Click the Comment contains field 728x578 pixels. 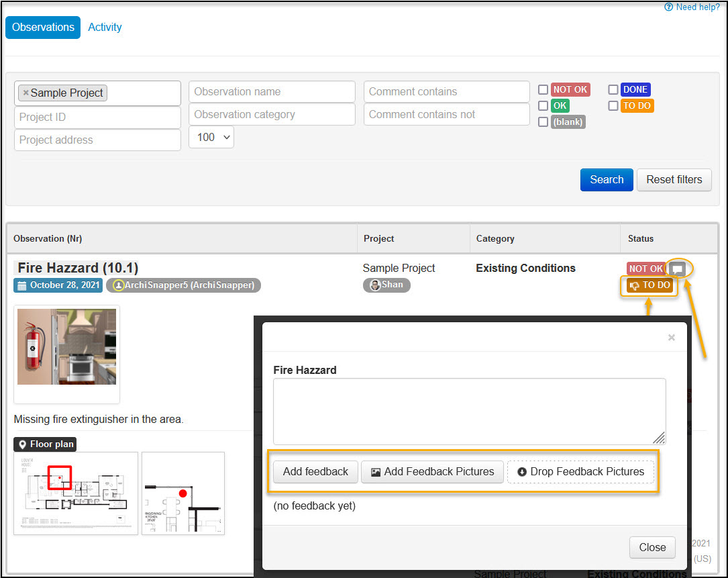447,91
